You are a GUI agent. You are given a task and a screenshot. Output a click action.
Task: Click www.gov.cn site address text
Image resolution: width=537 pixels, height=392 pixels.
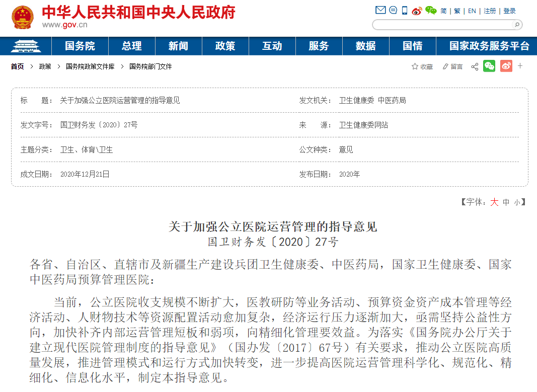[x=65, y=25]
